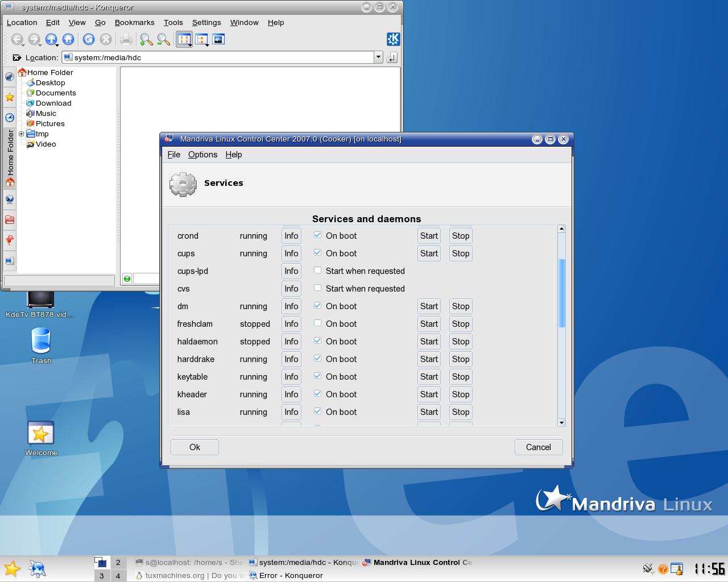Open the Bookmarks menu in Konqueror
728x582 pixels.
[x=134, y=23]
